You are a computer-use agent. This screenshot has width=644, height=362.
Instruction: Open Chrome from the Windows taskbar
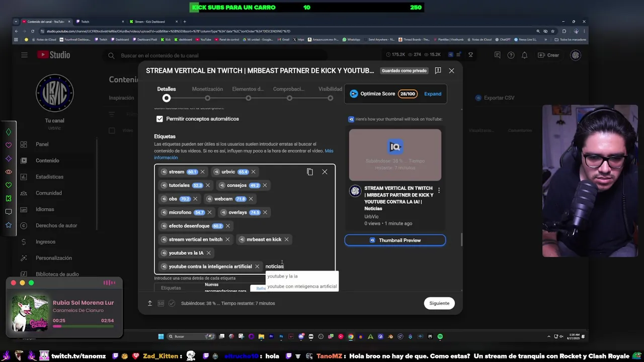click(x=351, y=337)
